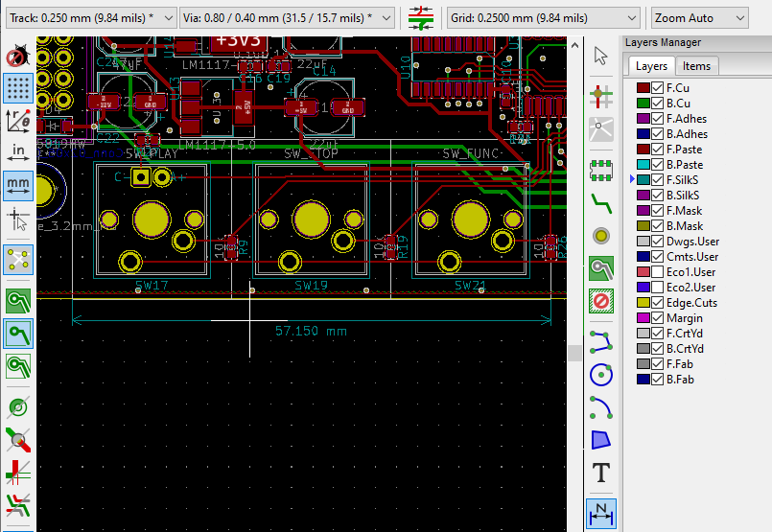Screen dimensions: 772x532
Task: Click the F.Cu color swatch
Action: pos(643,88)
